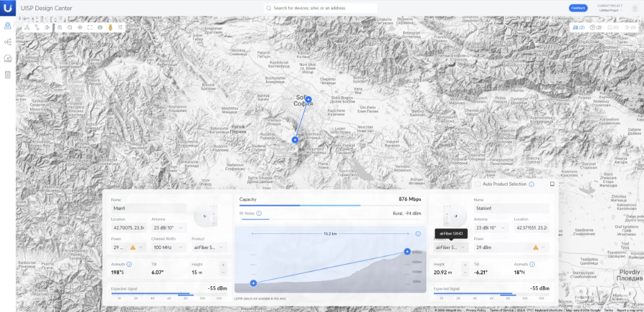Show RF Noise info tooltip

(x=259, y=213)
